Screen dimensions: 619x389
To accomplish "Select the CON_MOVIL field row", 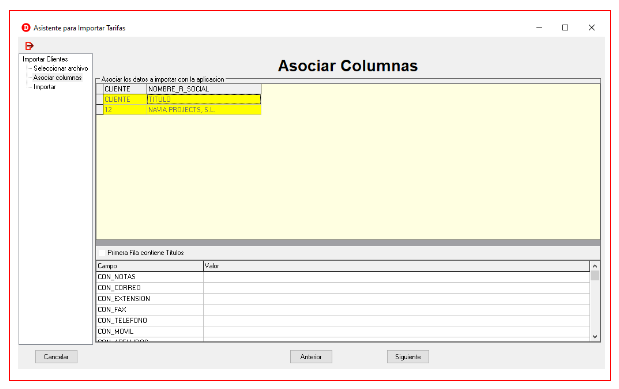I will (x=343, y=331).
